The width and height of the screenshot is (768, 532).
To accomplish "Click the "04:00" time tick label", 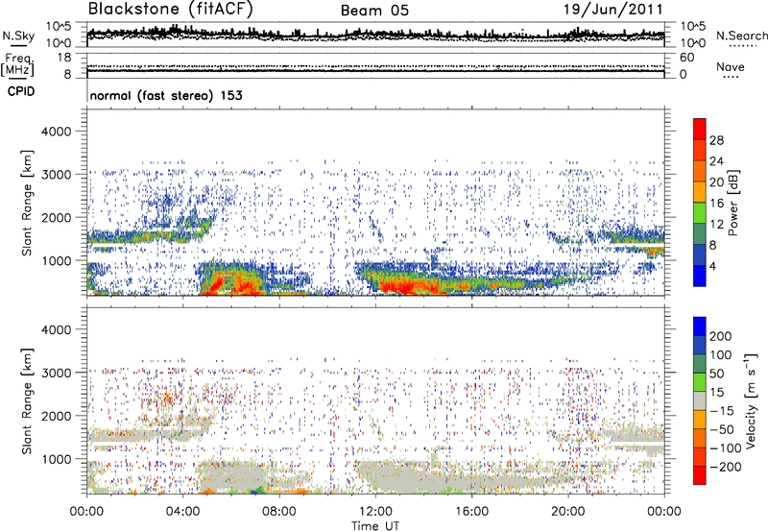I will [183, 512].
